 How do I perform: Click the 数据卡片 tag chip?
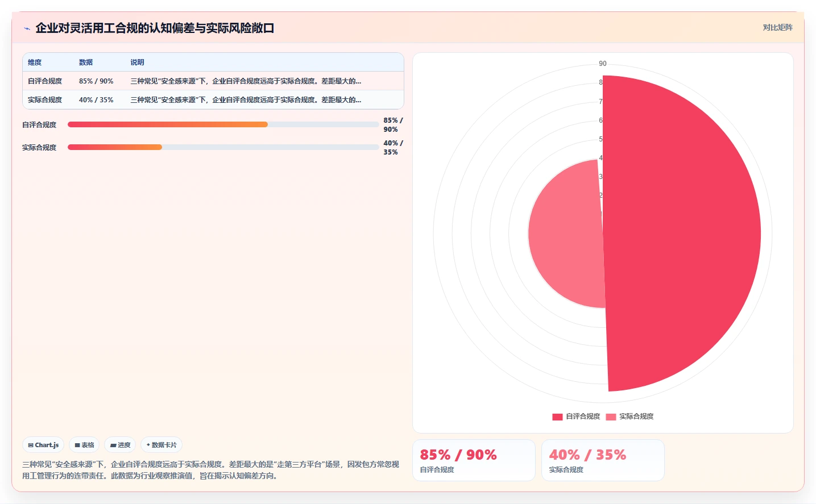(x=161, y=445)
